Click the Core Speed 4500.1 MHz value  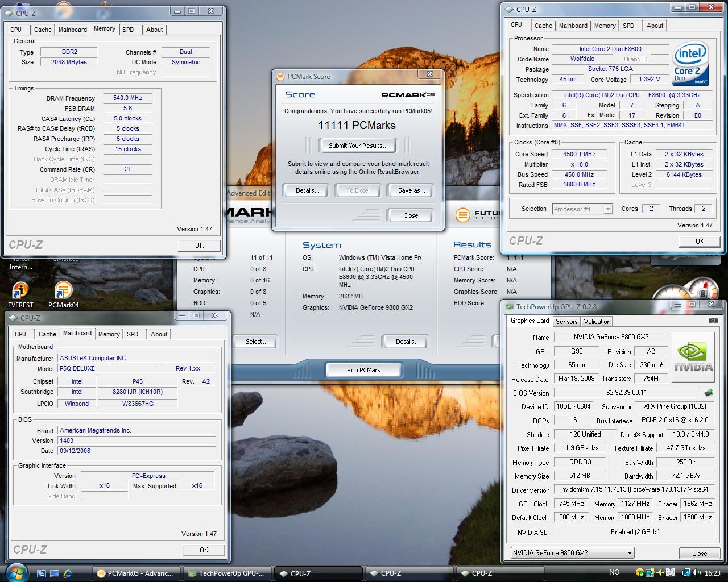[x=579, y=154]
